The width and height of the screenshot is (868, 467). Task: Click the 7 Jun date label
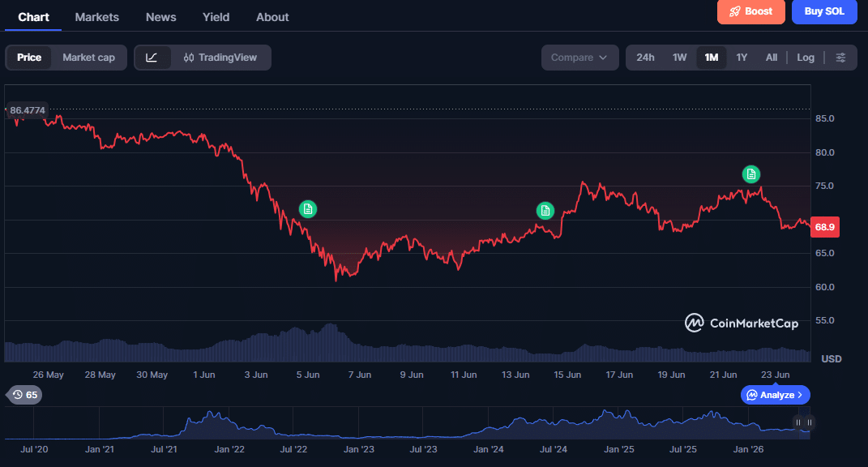pyautogui.click(x=360, y=375)
